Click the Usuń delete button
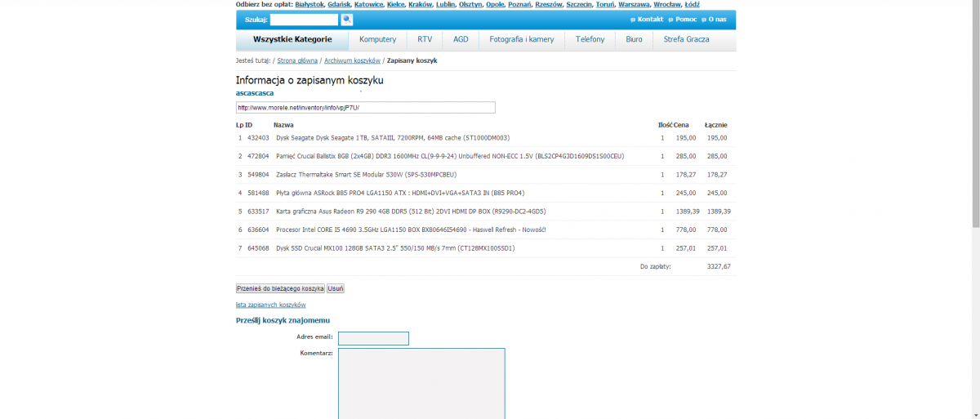 [x=336, y=288]
